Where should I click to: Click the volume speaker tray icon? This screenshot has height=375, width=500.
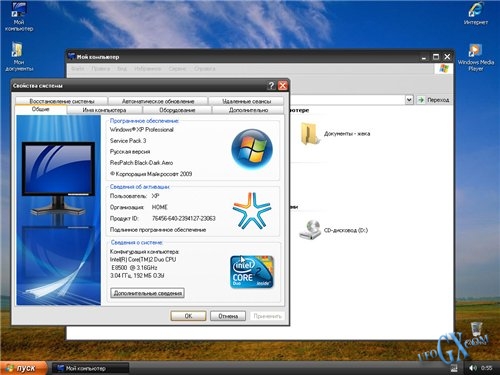point(473,368)
